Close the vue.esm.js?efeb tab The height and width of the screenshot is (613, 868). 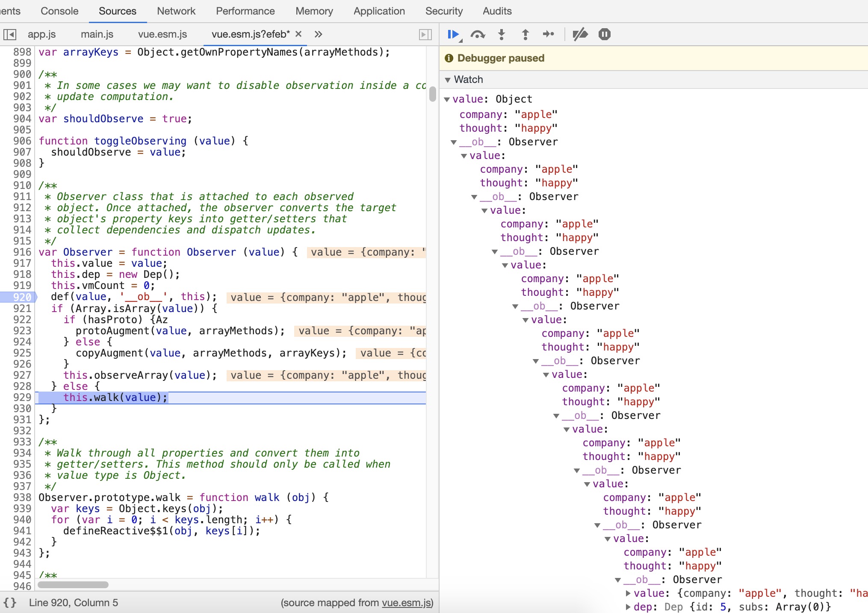pyautogui.click(x=298, y=34)
